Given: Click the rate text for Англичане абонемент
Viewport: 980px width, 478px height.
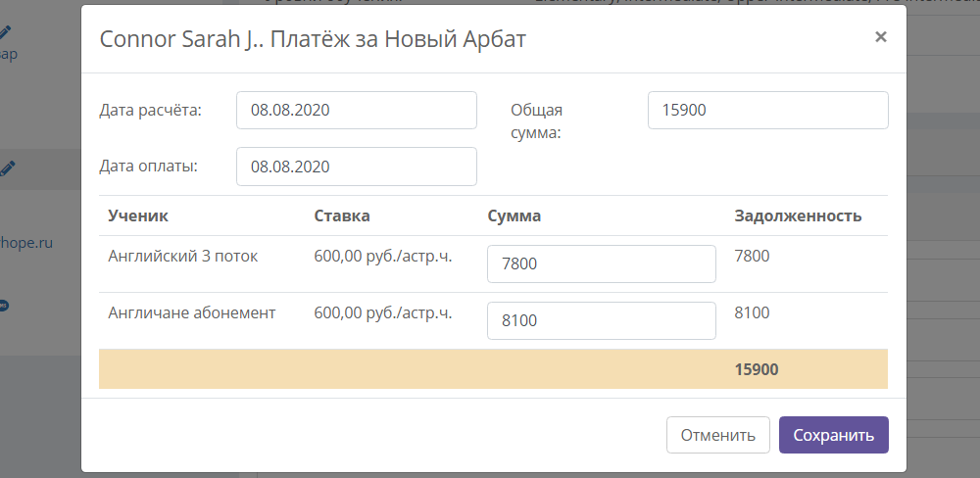Looking at the screenshot, I should point(382,313).
